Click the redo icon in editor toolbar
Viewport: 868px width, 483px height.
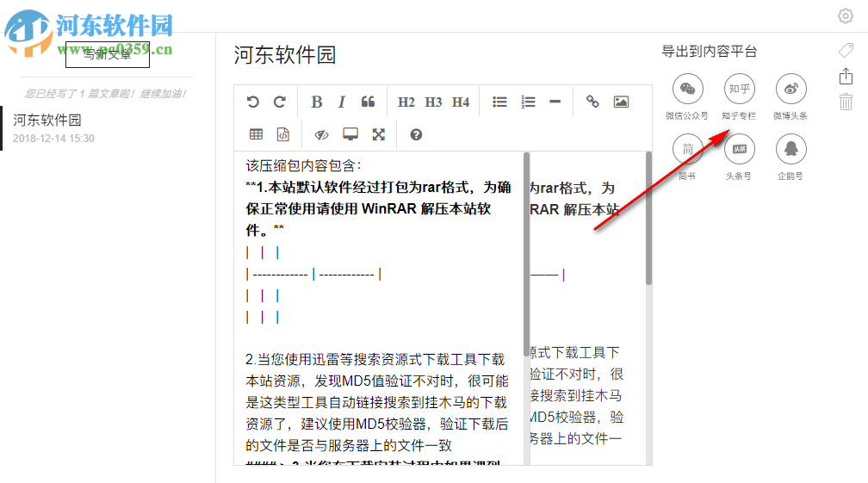280,102
